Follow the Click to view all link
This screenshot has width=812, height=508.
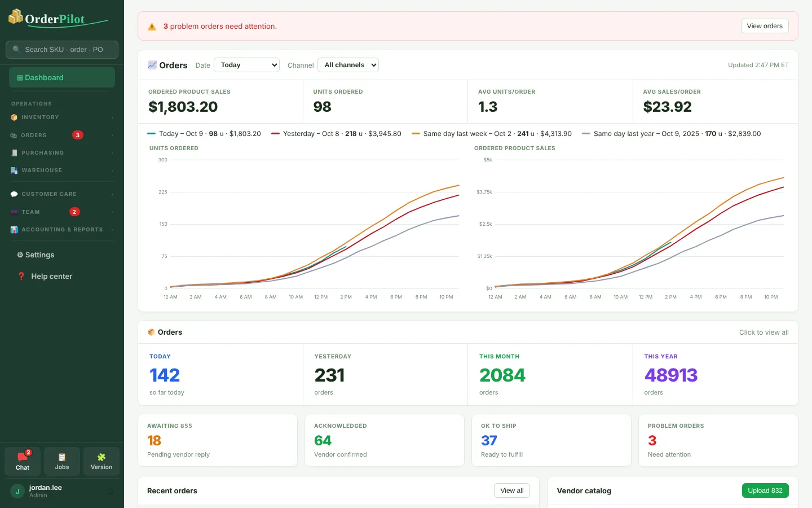pyautogui.click(x=764, y=332)
